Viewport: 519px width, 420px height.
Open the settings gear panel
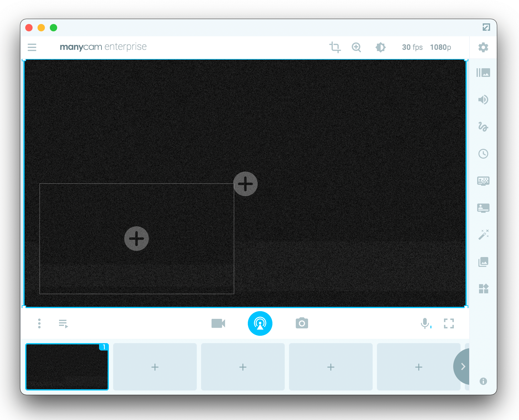pyautogui.click(x=483, y=47)
